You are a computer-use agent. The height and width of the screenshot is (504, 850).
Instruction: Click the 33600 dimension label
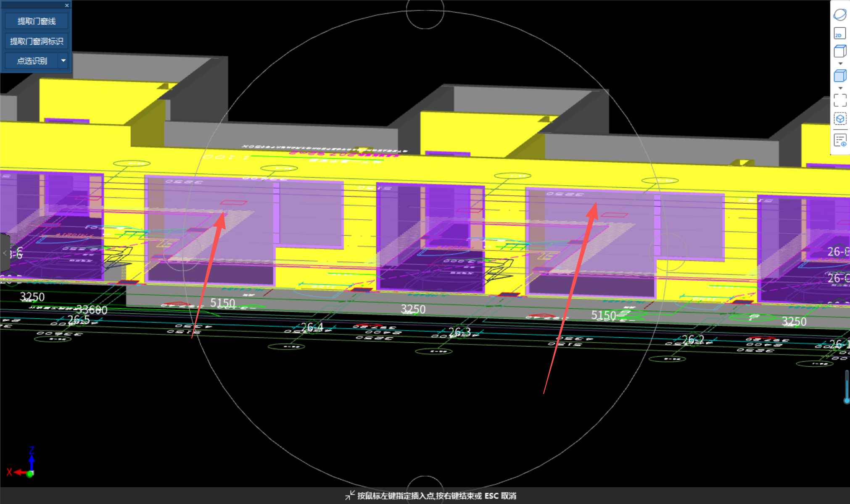point(92,310)
